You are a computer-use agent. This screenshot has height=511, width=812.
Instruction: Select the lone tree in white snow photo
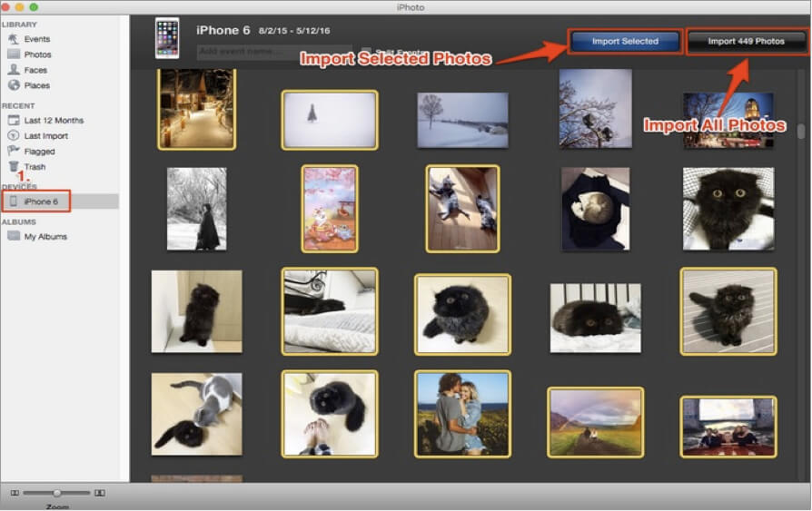[330, 120]
